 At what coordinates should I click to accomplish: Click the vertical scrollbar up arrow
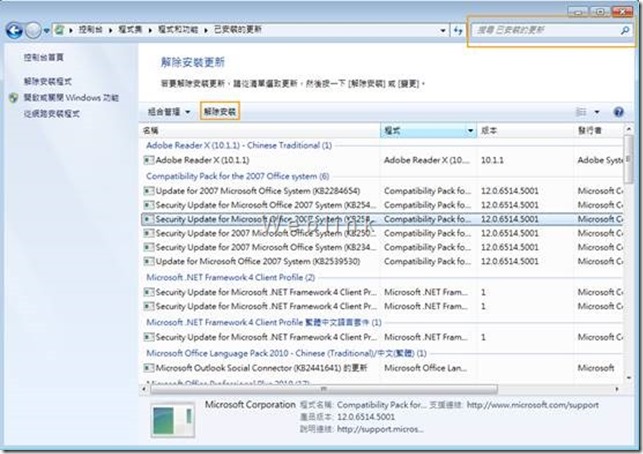tap(629, 129)
